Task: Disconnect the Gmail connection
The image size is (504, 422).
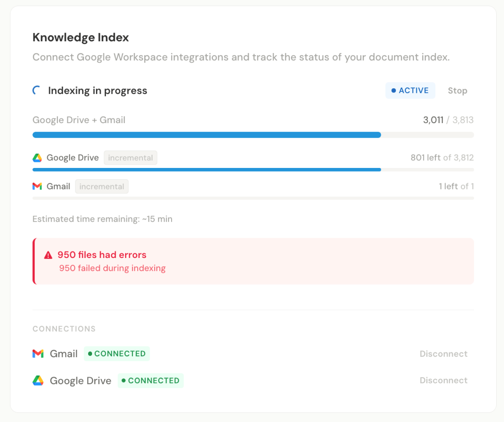Action: pos(443,354)
